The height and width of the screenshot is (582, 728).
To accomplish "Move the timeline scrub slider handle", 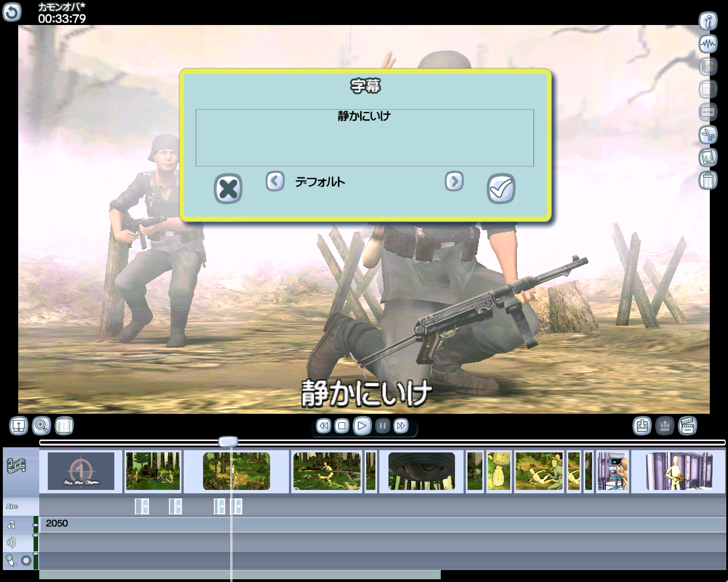I will pyautogui.click(x=228, y=442).
